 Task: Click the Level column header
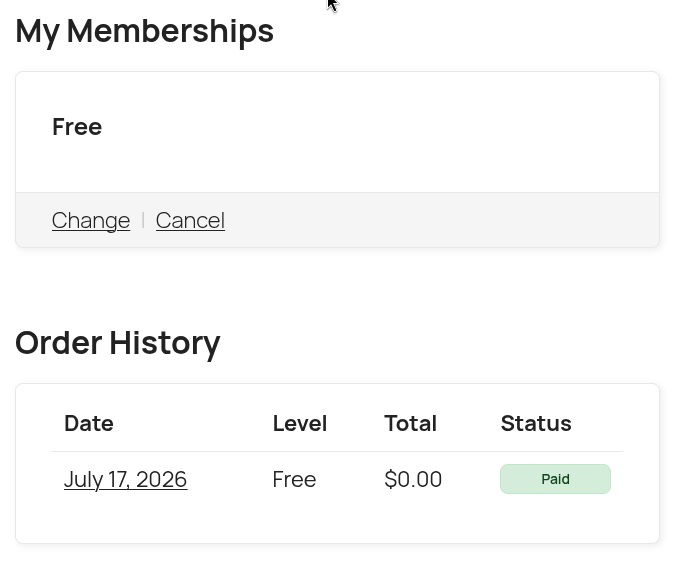(x=300, y=423)
